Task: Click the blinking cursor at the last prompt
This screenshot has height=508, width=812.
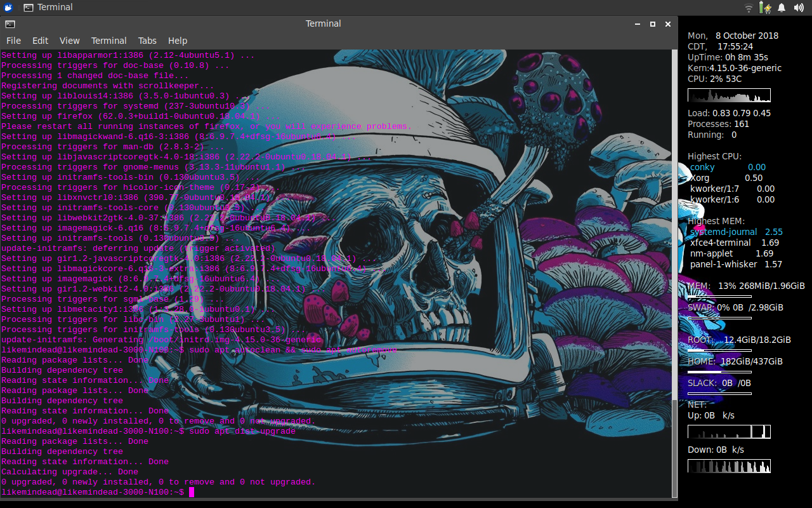Action: [192, 492]
